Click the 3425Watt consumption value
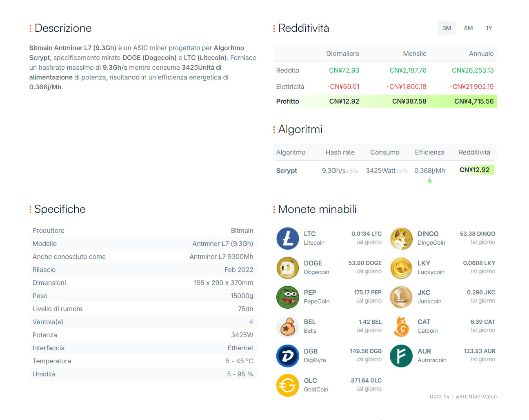This screenshot has width=529, height=420. tap(381, 170)
